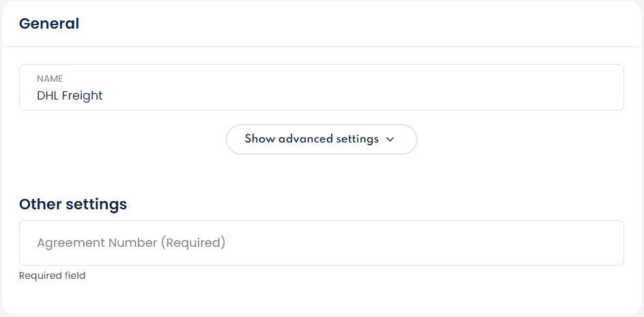Click the Required field validation message
This screenshot has height=317, width=644.
53,275
